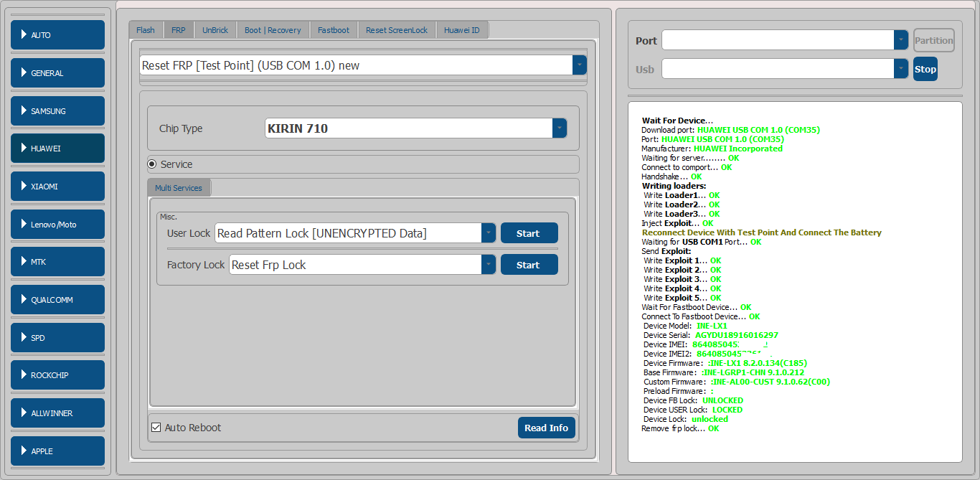Screen dimensions: 980x480
Task: Open the Lenovo/Moto section
Action: [57, 225]
